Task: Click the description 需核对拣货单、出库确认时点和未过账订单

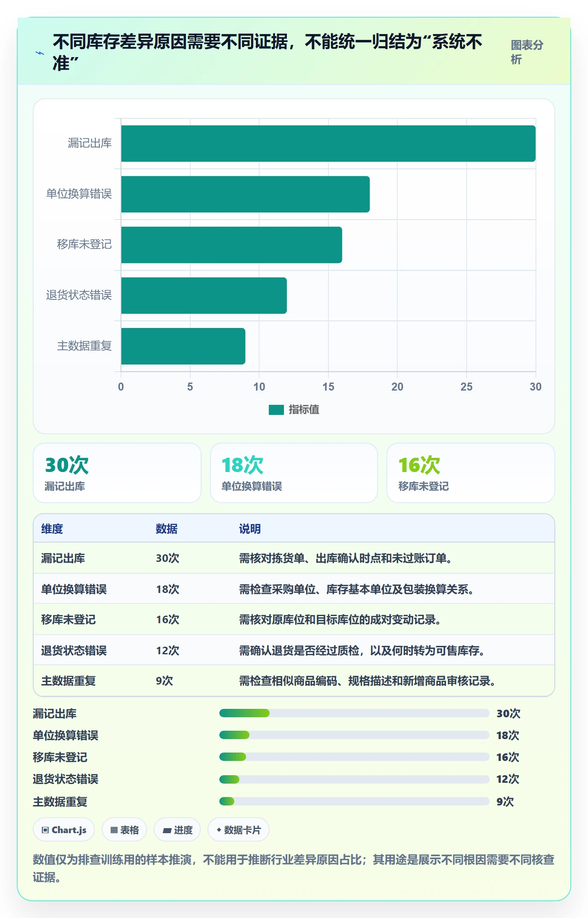Action: click(x=346, y=558)
